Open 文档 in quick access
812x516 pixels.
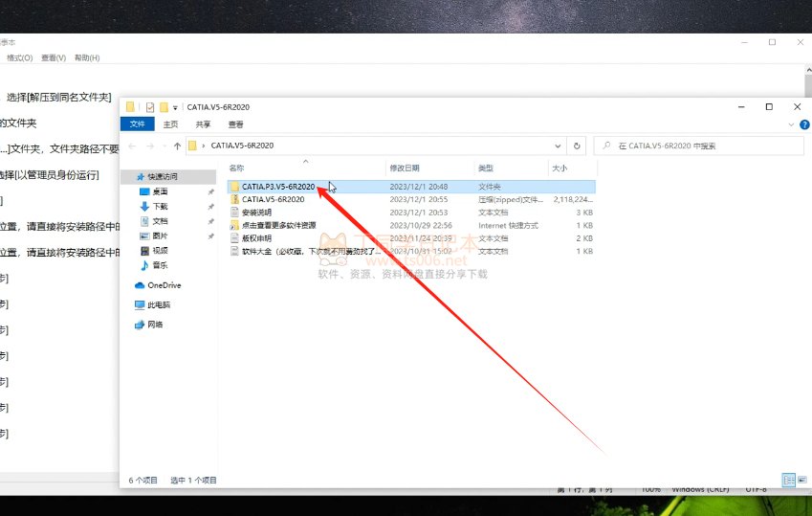tap(160, 221)
